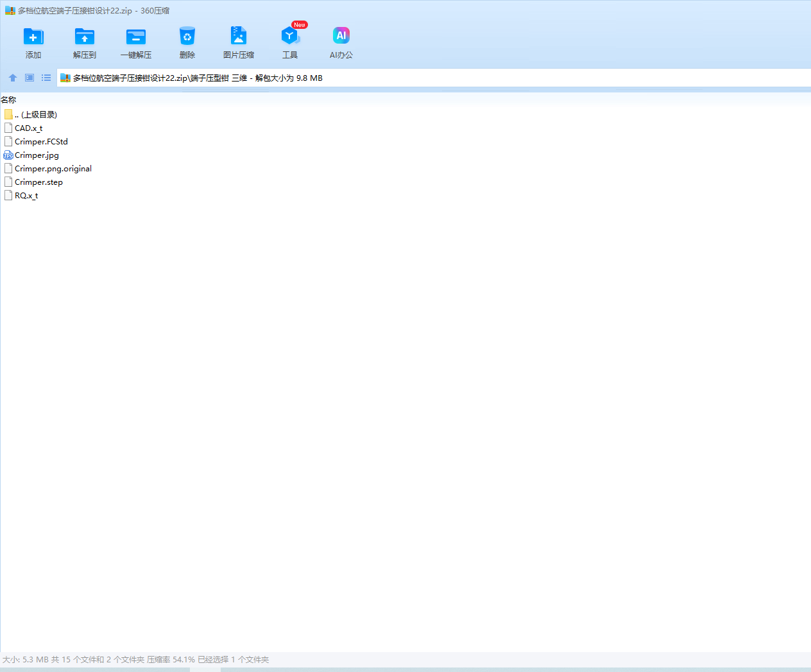Click the archive path address field
The image size is (811, 672).
pos(434,78)
